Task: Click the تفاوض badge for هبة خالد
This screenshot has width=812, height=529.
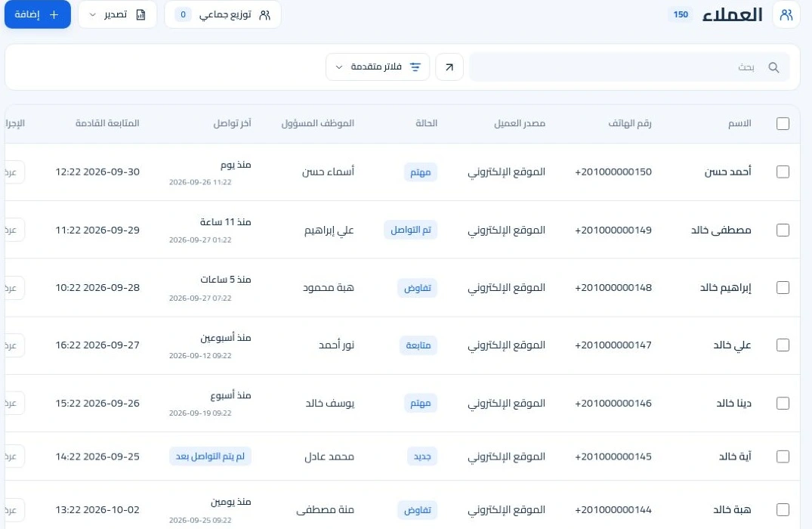Action: pyautogui.click(x=418, y=510)
